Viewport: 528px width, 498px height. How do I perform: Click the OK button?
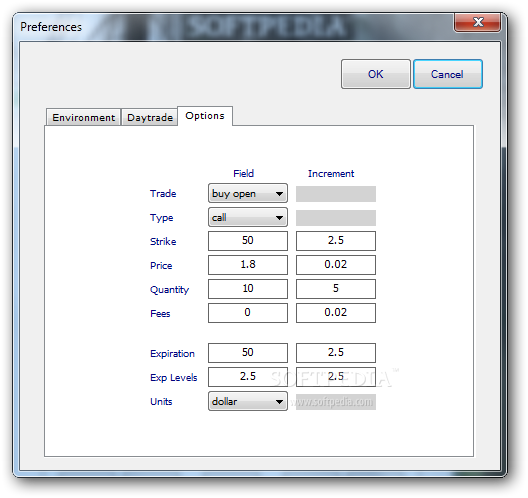(375, 74)
